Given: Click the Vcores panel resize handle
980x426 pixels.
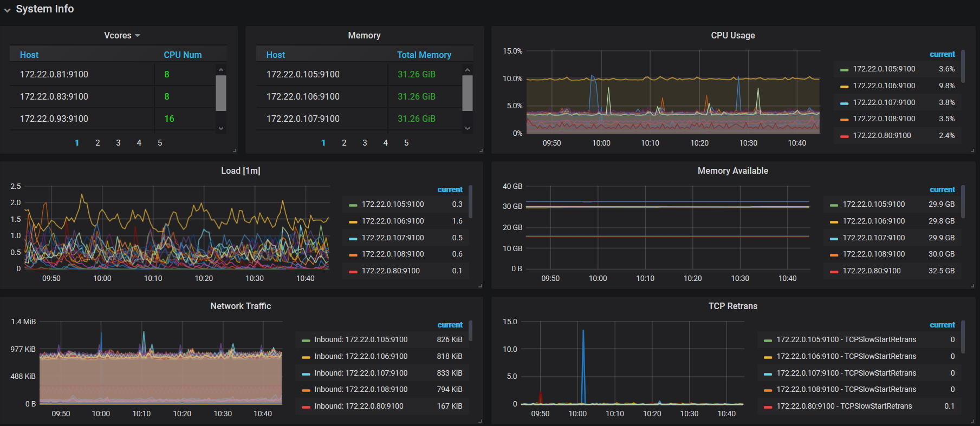Looking at the screenshot, I should tap(235, 150).
